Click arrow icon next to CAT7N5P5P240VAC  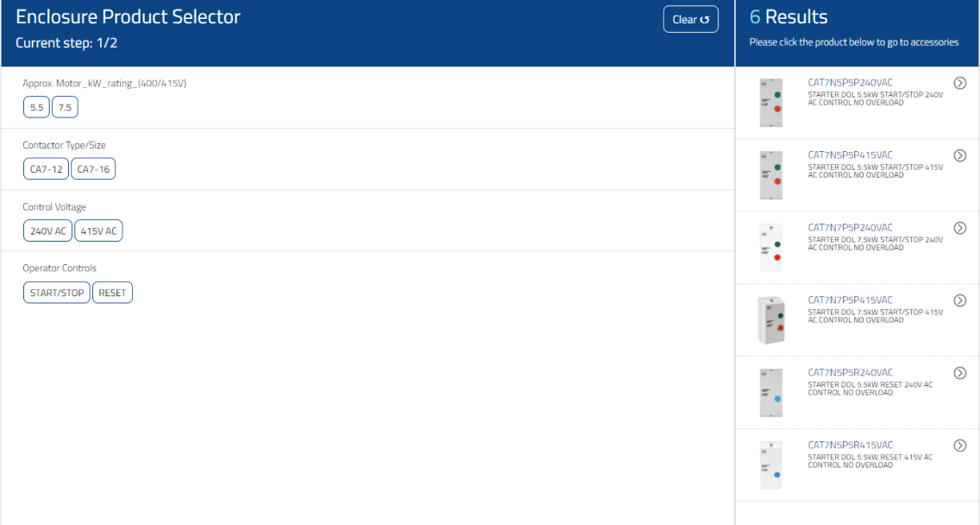click(x=959, y=83)
